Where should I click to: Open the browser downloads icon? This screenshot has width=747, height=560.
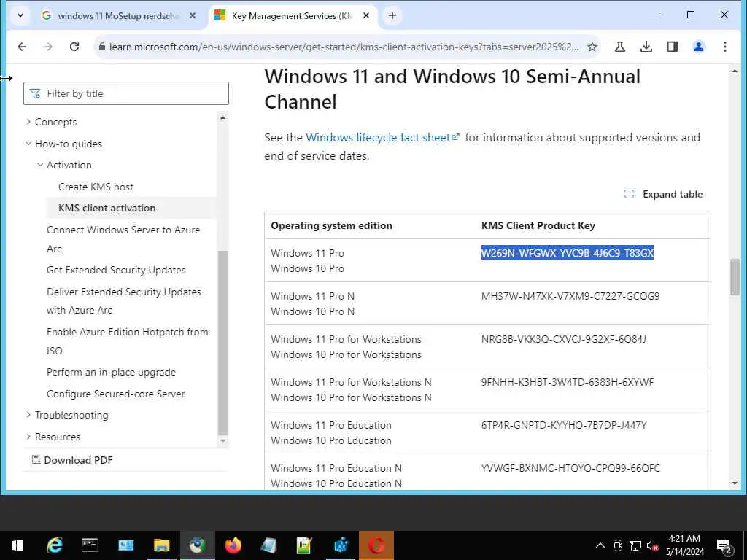click(646, 47)
